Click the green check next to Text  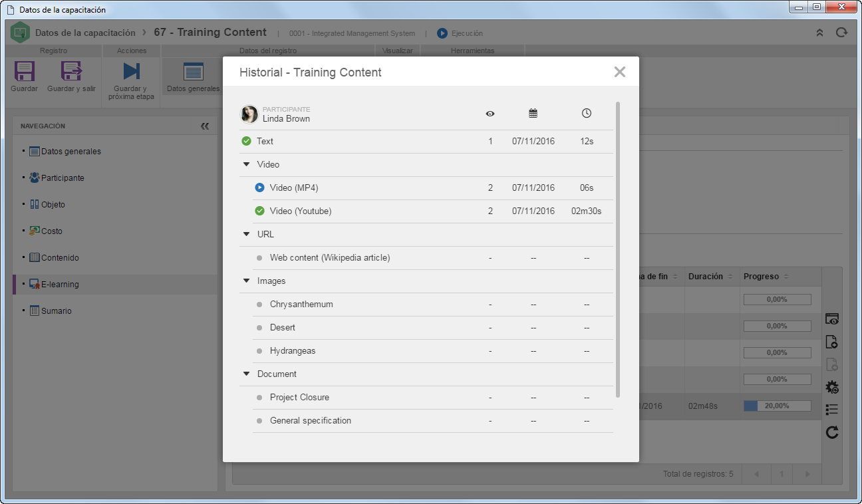[x=246, y=141]
